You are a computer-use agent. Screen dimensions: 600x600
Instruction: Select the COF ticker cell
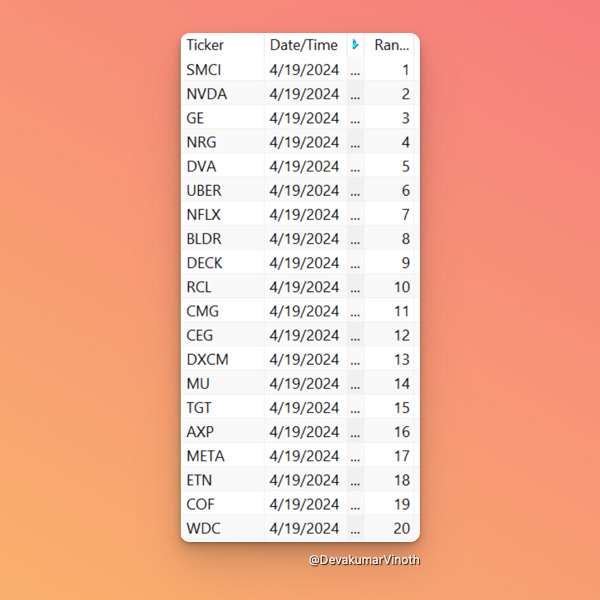[x=222, y=504]
